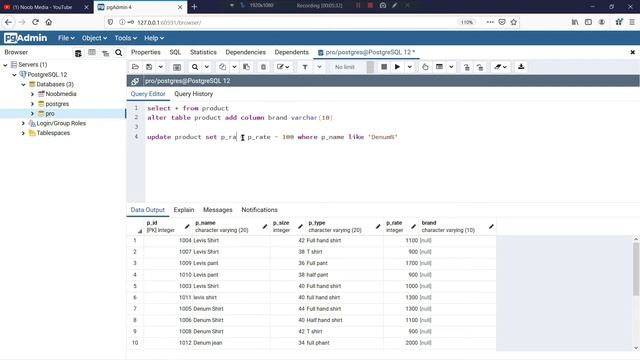Click Search Objects magnifier in Browser
This screenshot has width=640, height=360.
(118, 53)
